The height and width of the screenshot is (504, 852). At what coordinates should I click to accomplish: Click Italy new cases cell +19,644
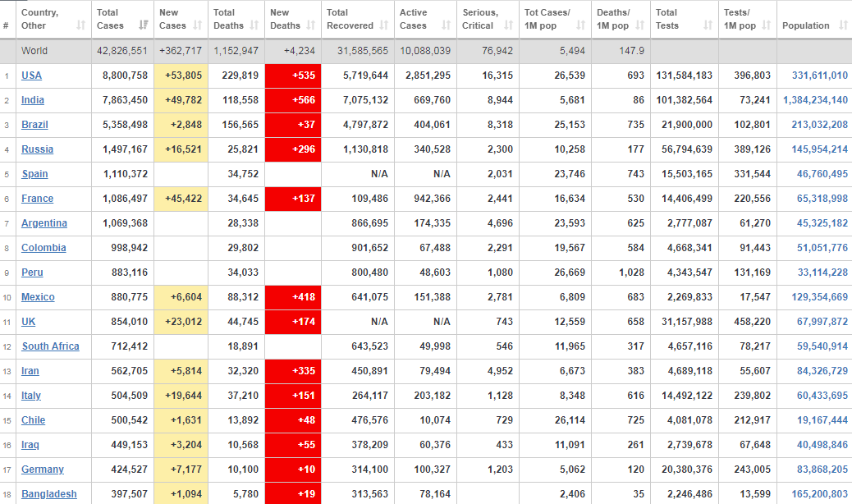[x=181, y=396]
